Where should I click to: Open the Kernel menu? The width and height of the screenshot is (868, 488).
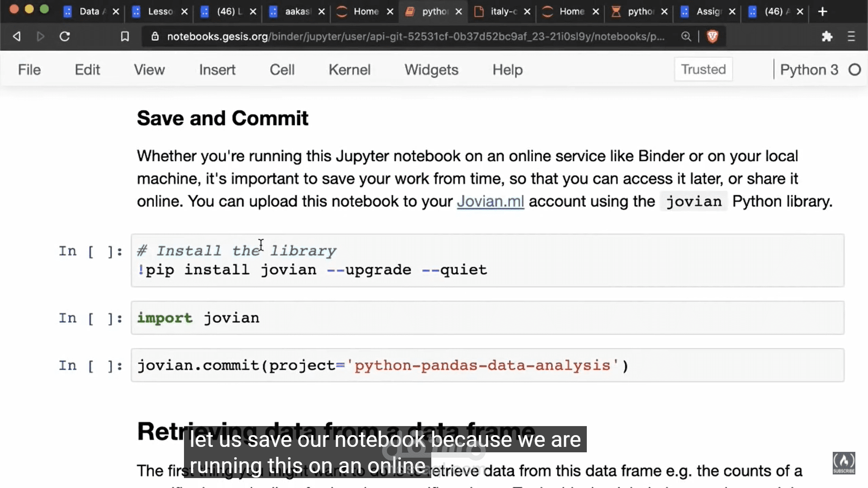[349, 70]
